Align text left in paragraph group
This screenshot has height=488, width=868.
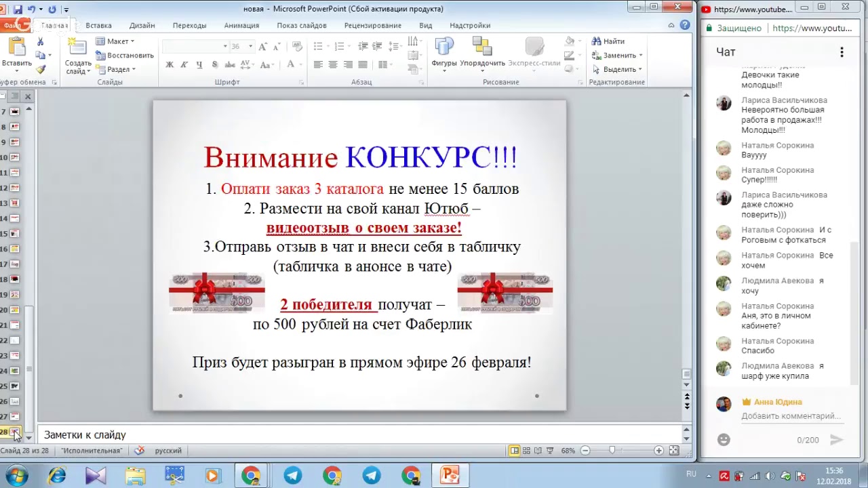318,64
